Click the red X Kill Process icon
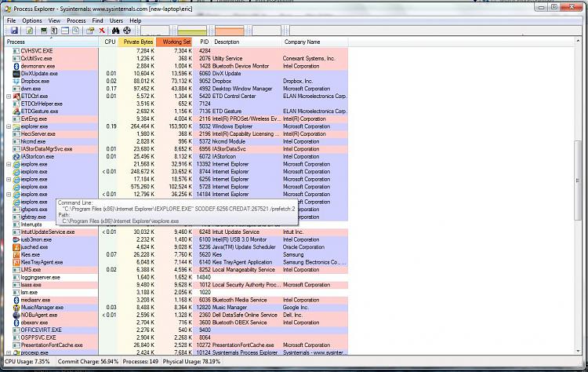Image resolution: width=588 pixels, height=372 pixels. (x=102, y=31)
